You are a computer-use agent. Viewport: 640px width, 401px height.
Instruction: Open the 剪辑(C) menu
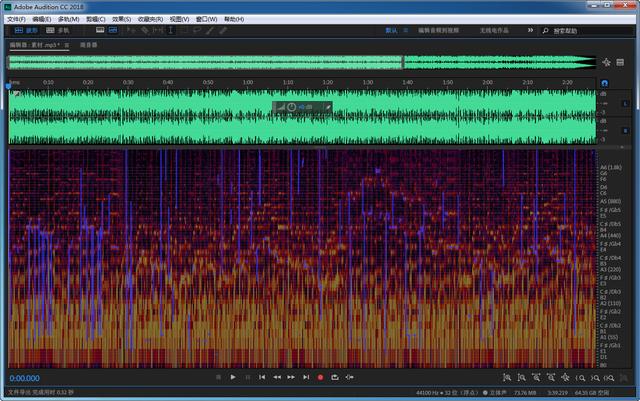(x=96, y=19)
